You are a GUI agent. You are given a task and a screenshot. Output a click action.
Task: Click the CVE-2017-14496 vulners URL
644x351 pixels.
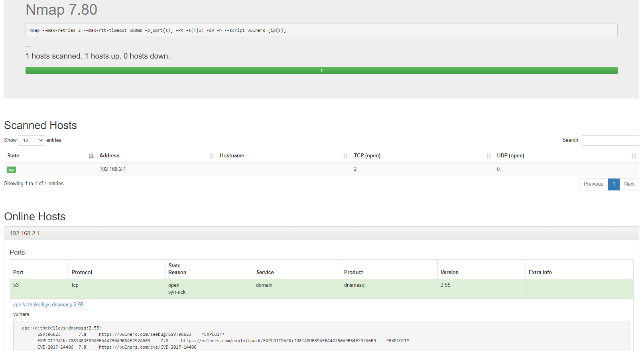click(148, 347)
